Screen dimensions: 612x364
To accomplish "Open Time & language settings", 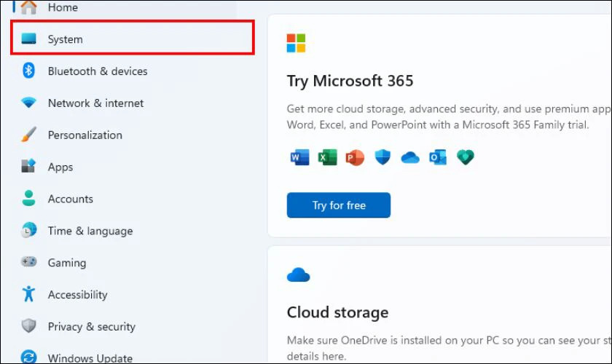I will click(x=90, y=231).
